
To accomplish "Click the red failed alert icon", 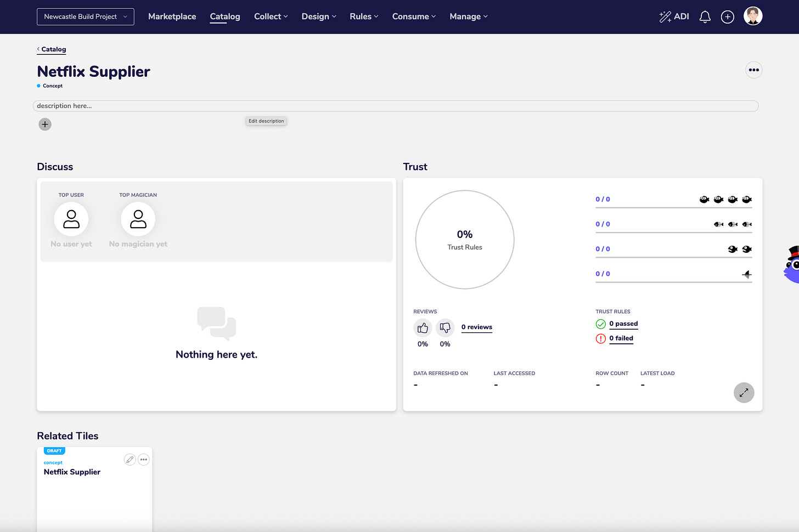I will pos(601,338).
